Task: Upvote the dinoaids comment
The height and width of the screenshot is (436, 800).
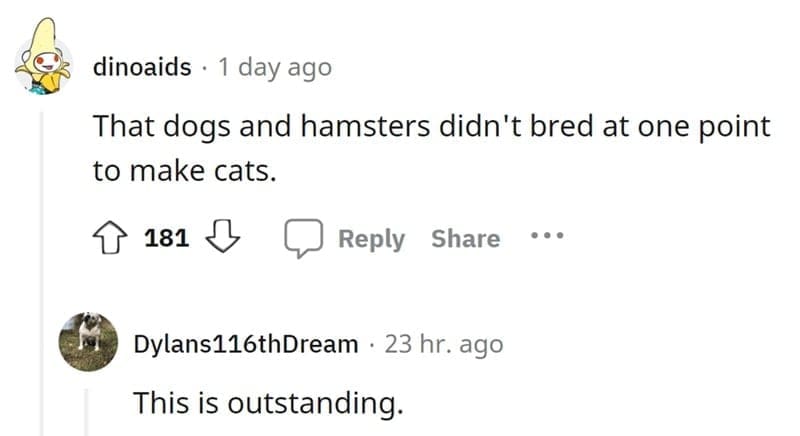Action: [x=109, y=239]
